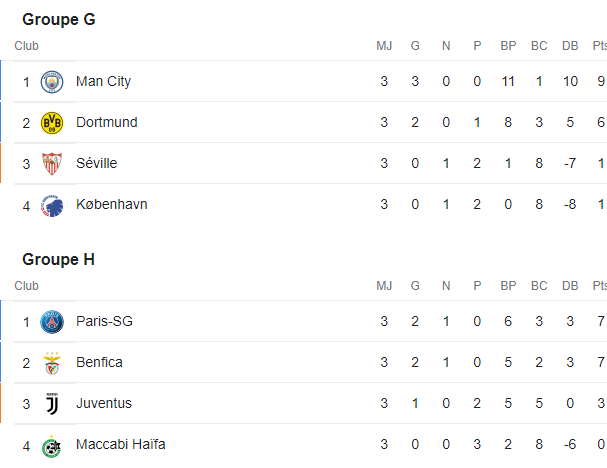Click the Maccabi Haïfa green crest
This screenshot has height=468, width=607.
point(51,446)
